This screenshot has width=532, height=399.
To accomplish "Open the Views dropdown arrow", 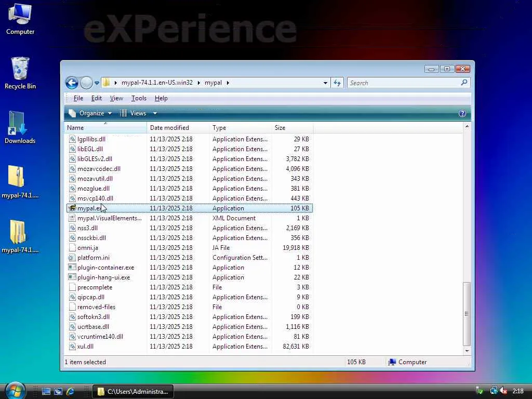I will 155,113.
